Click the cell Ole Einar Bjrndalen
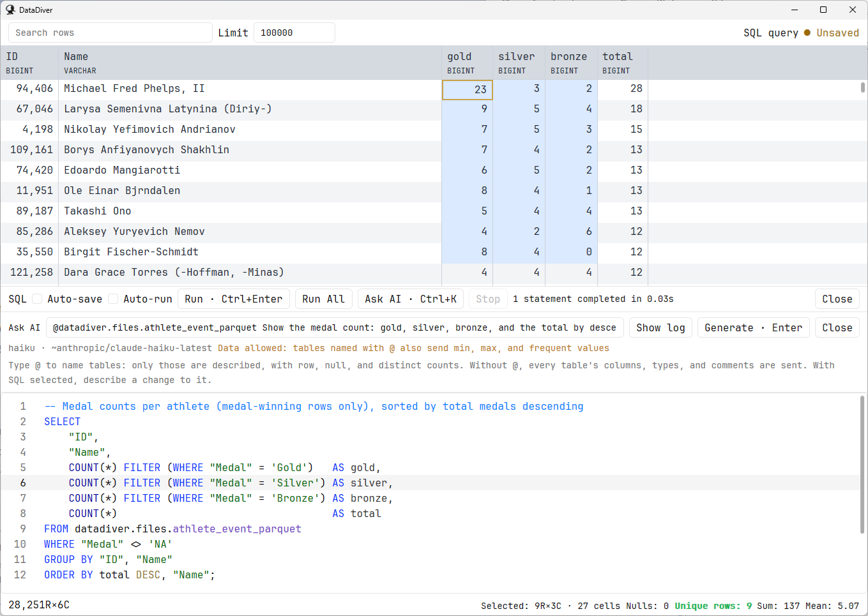The height and width of the screenshot is (616, 868). 250,191
